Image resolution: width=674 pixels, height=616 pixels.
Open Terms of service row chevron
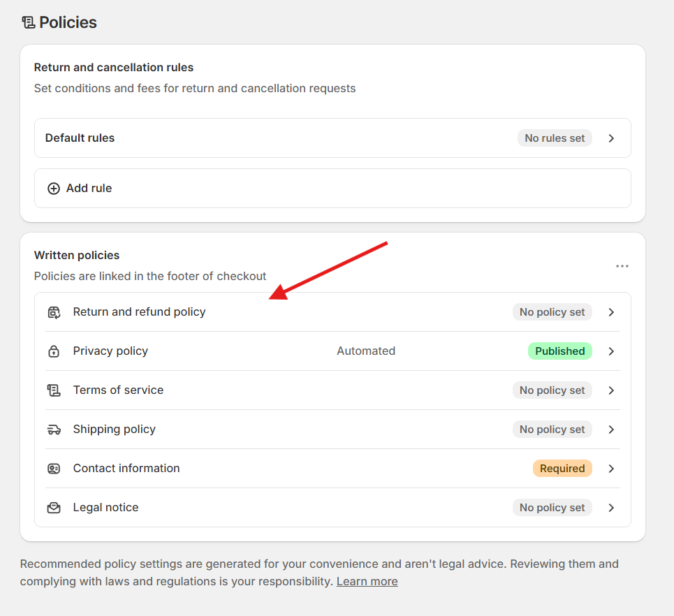click(611, 390)
